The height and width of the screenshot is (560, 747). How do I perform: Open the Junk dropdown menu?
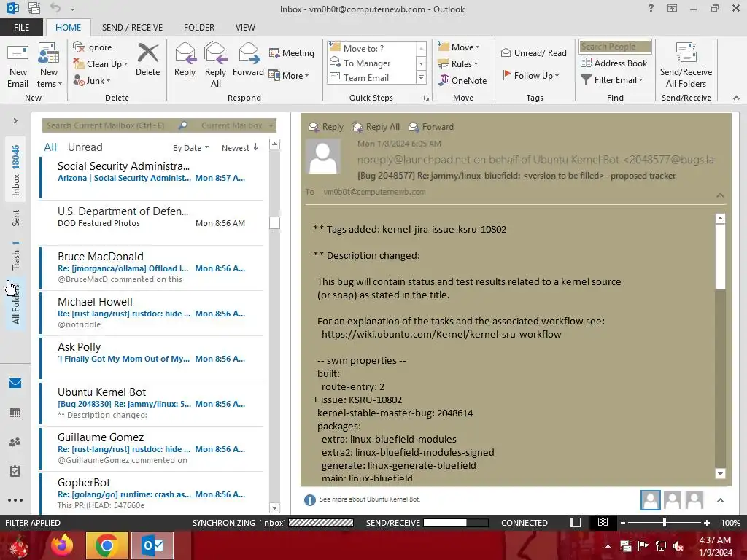(92, 80)
